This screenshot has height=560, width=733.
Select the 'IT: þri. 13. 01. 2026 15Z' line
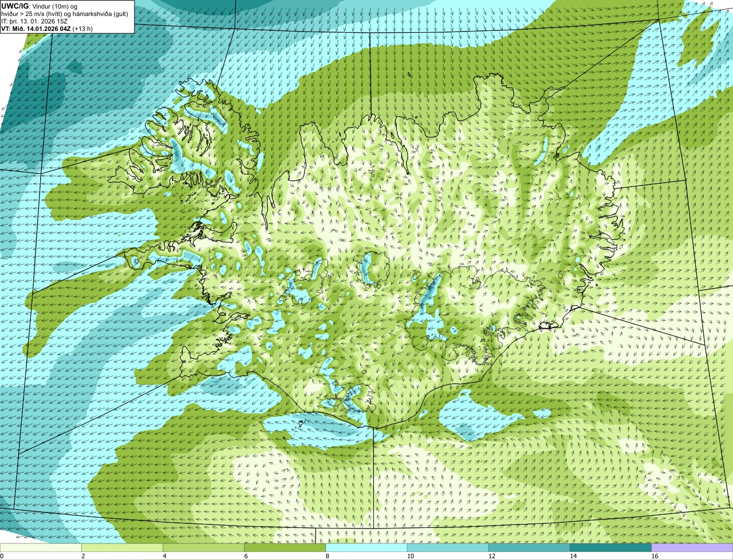[x=34, y=21]
